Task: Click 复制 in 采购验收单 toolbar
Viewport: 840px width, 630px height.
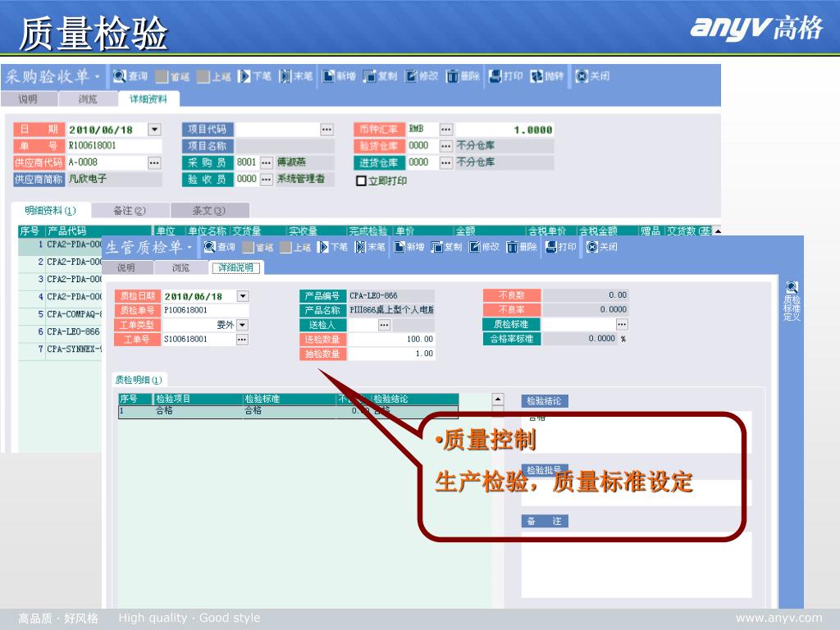Action: click(380, 76)
